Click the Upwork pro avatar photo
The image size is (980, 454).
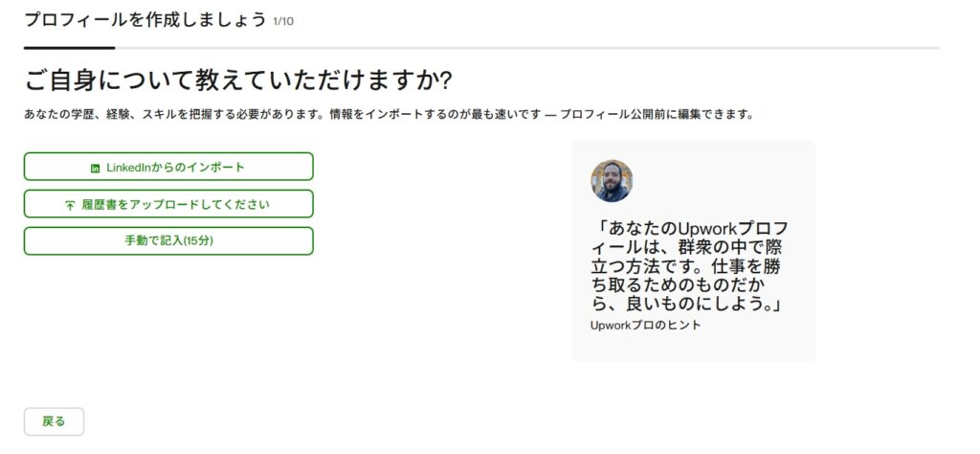coord(612,180)
